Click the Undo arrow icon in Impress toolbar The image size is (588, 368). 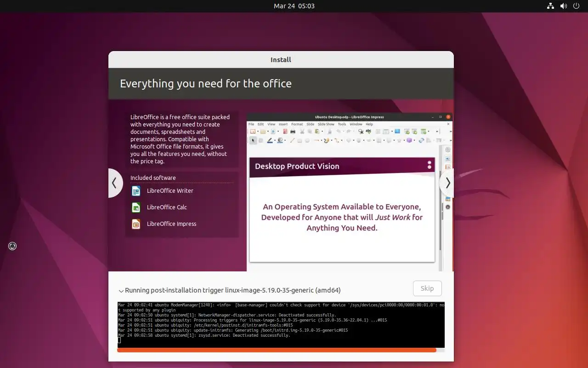[x=339, y=131]
